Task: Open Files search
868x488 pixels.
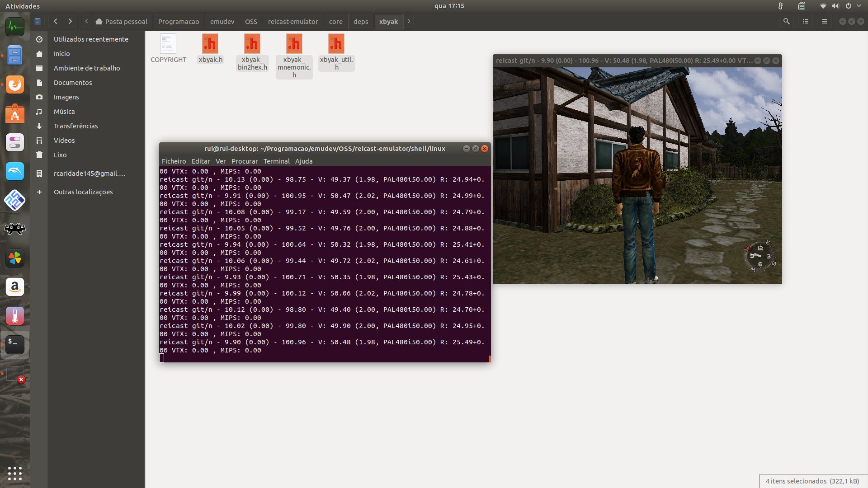Action: [786, 21]
